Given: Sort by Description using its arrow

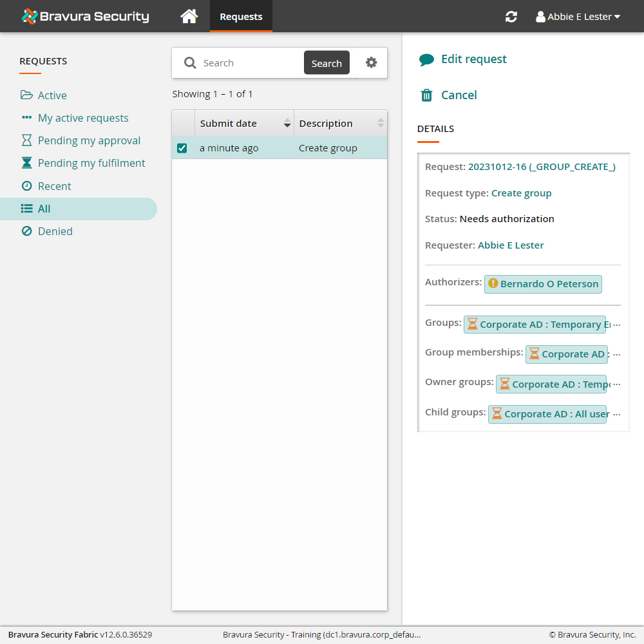Looking at the screenshot, I should point(380,123).
